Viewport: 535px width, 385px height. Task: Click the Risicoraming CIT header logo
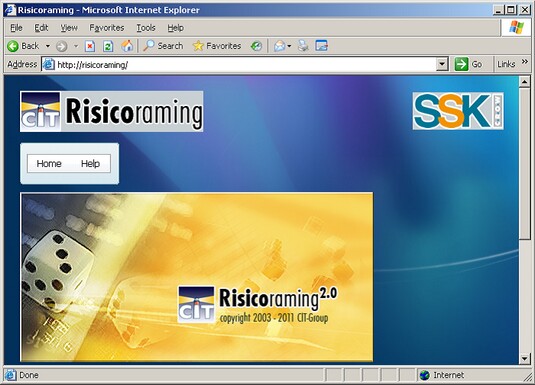[112, 111]
